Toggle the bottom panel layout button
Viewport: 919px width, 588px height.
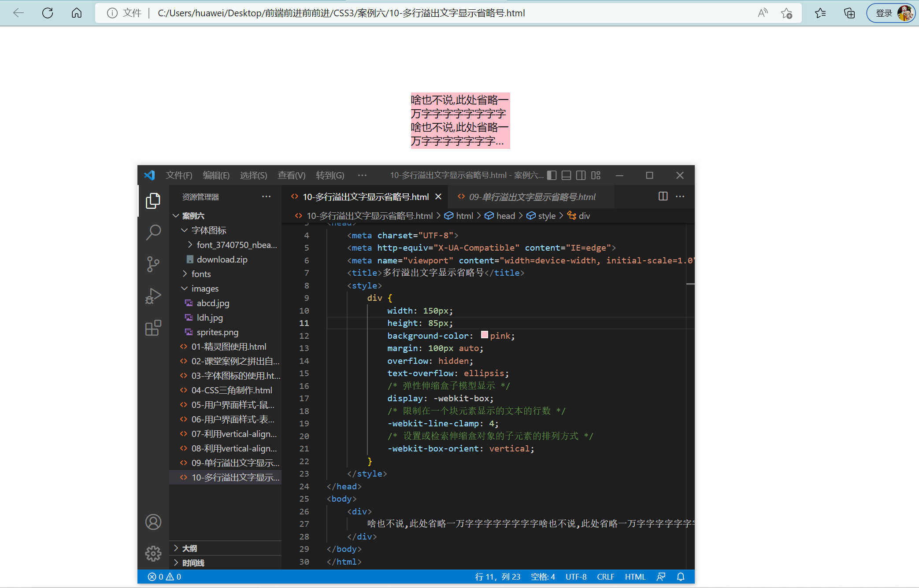[567, 175]
